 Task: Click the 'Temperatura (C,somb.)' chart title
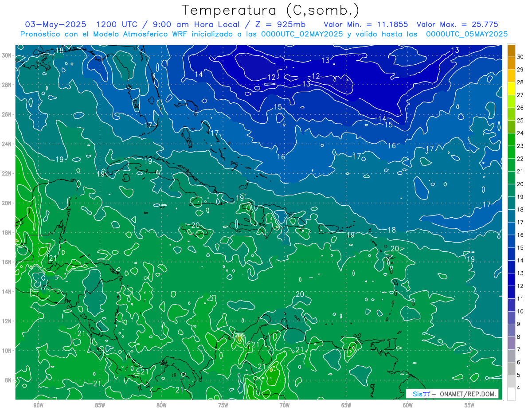click(x=271, y=10)
